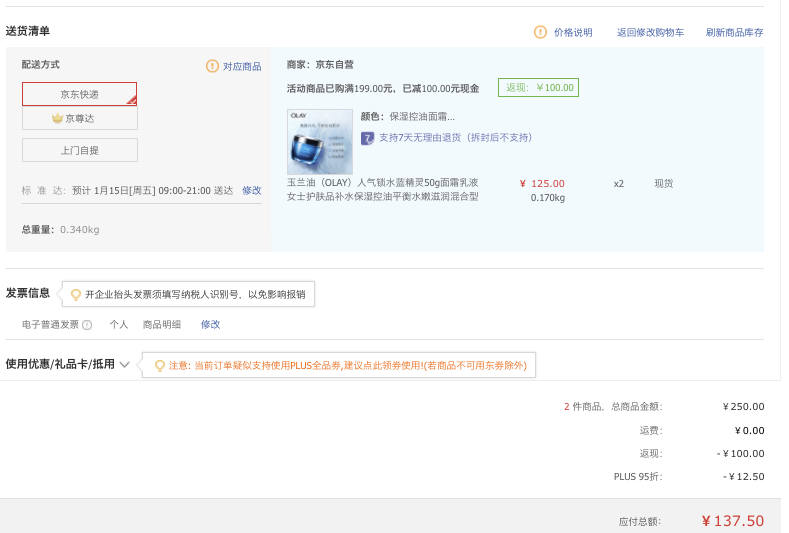Click the 应付总额 ¥137.50 amount
789x533 pixels.
[x=733, y=521]
